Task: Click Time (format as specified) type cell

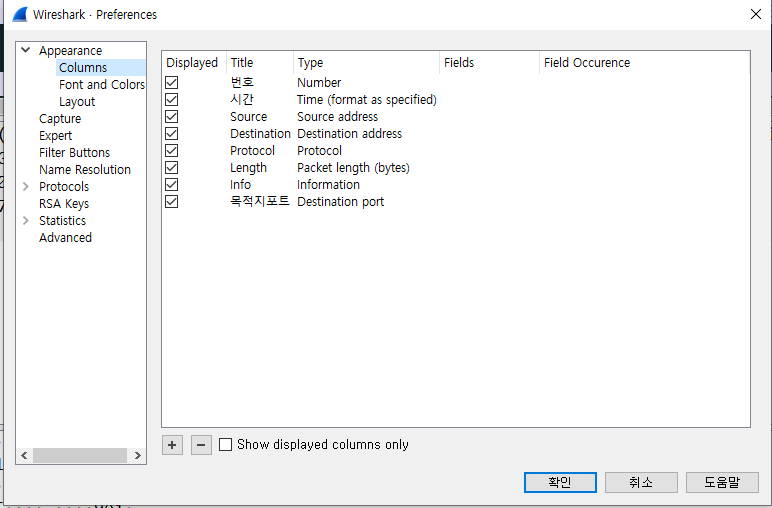Action: 367,100
